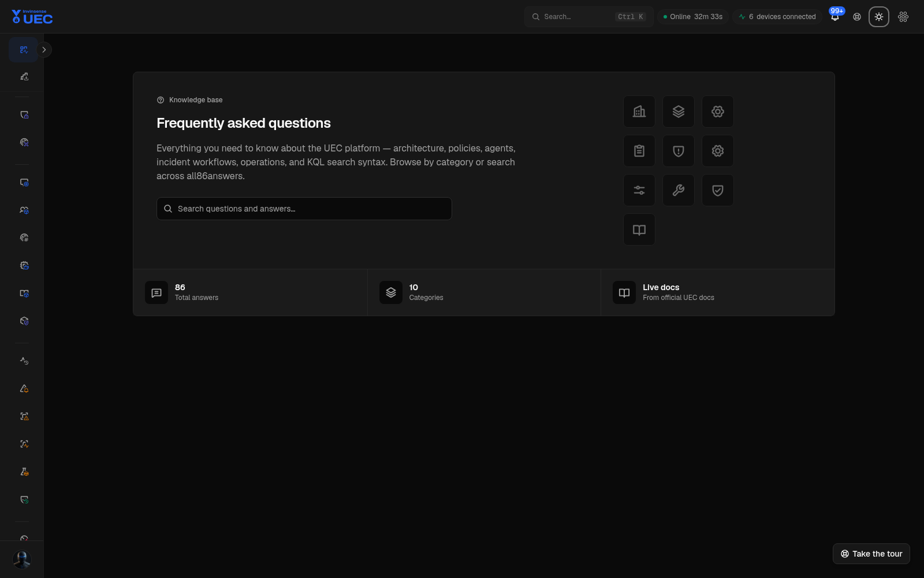Select the fingerprint with hash symbol icon
Viewport: 924px width, 578px height.
(24, 238)
